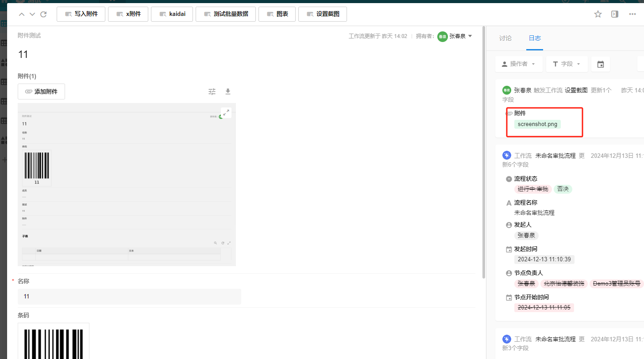Star this record as favorite
The height and width of the screenshot is (359, 644).
tap(598, 14)
